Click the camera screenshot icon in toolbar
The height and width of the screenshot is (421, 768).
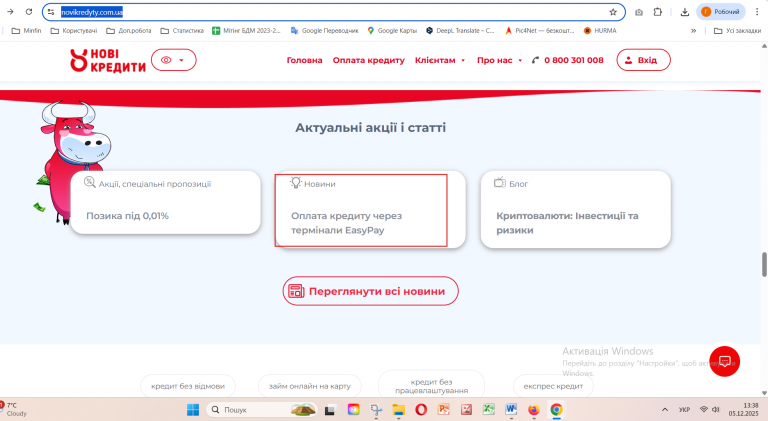click(639, 12)
